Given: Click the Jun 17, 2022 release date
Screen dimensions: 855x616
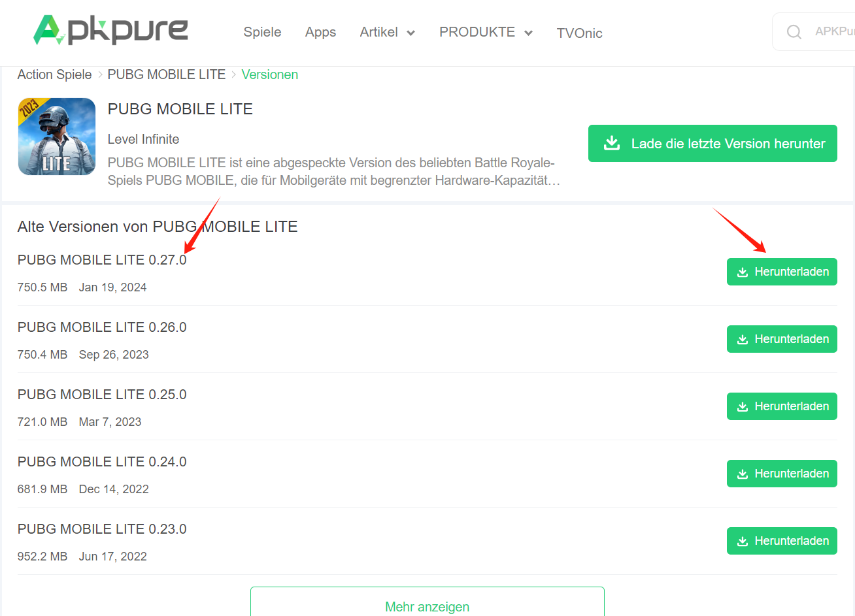Looking at the screenshot, I should point(112,557).
